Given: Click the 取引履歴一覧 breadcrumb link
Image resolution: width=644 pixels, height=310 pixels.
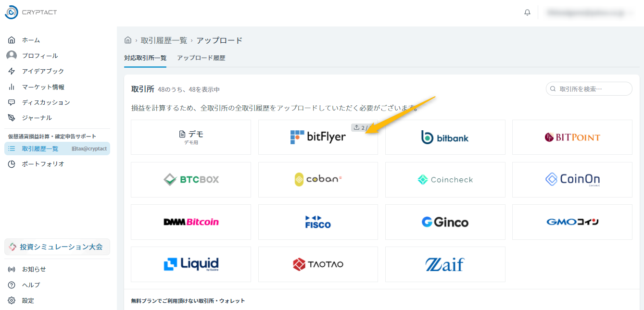Looking at the screenshot, I should (x=164, y=40).
